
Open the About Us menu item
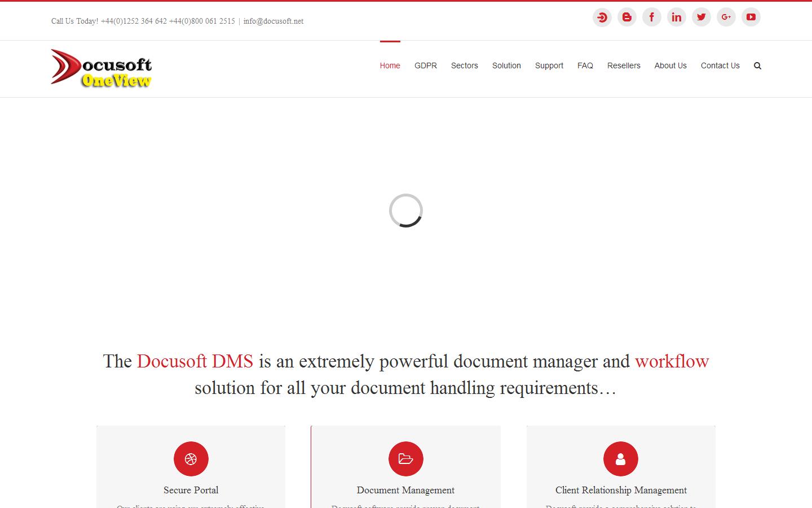click(670, 65)
